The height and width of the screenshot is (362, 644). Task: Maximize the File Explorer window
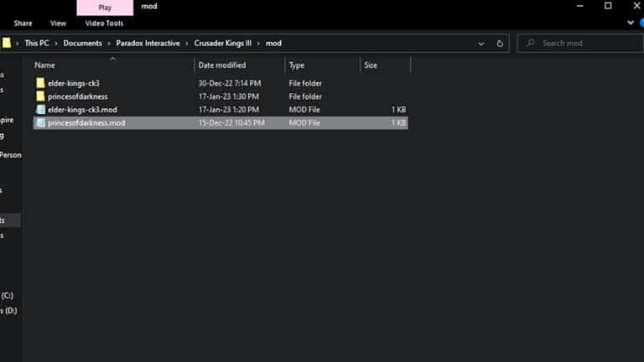pyautogui.click(x=608, y=7)
